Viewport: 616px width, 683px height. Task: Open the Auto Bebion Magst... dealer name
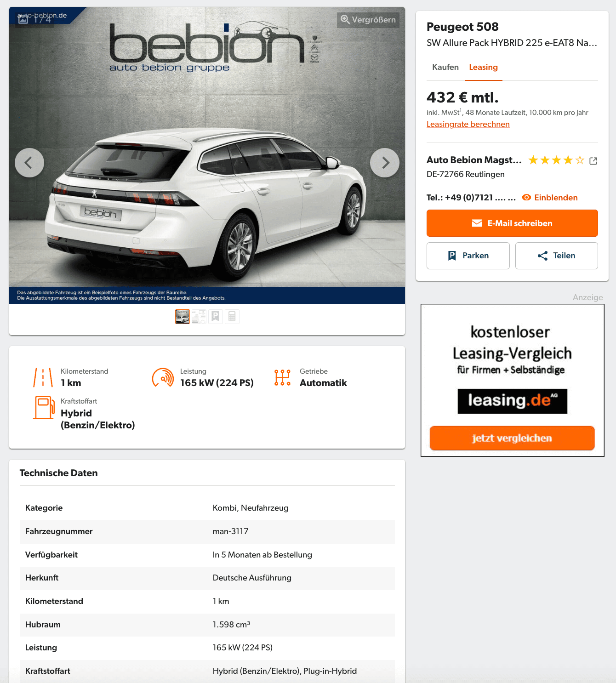click(x=474, y=160)
